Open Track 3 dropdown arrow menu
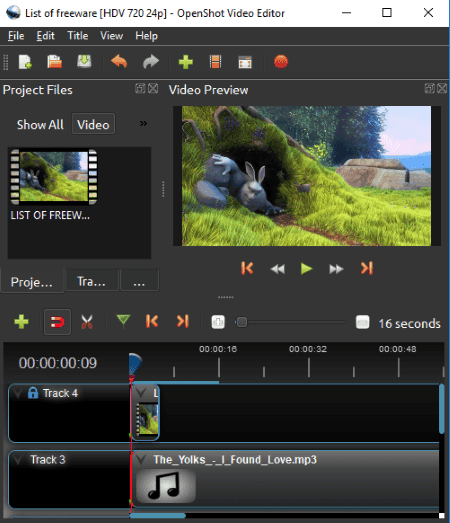The image size is (450, 523). click(18, 460)
